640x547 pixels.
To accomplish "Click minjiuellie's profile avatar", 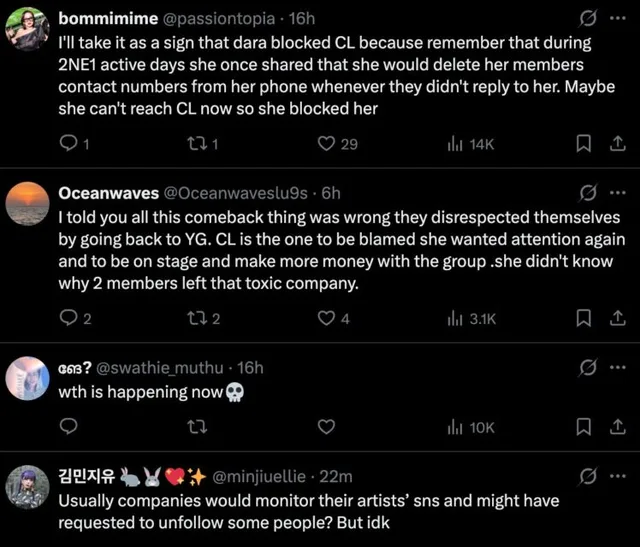I will pos(27,487).
